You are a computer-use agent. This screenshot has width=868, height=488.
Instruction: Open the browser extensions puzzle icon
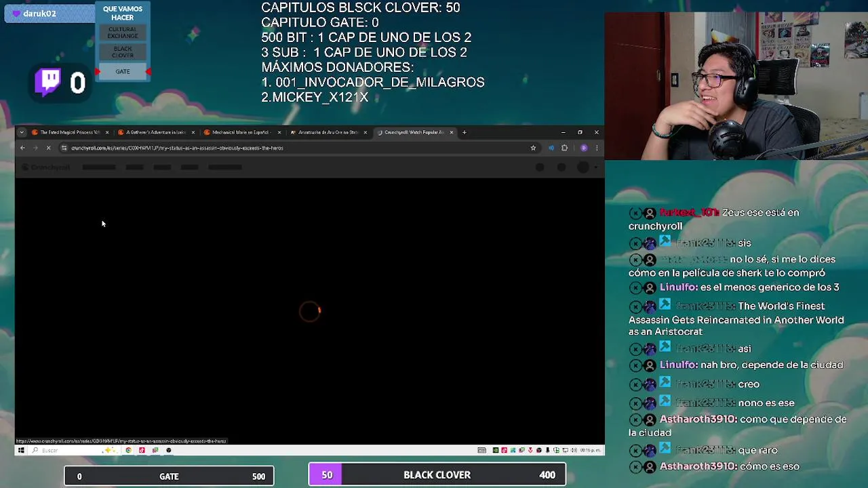pos(564,148)
